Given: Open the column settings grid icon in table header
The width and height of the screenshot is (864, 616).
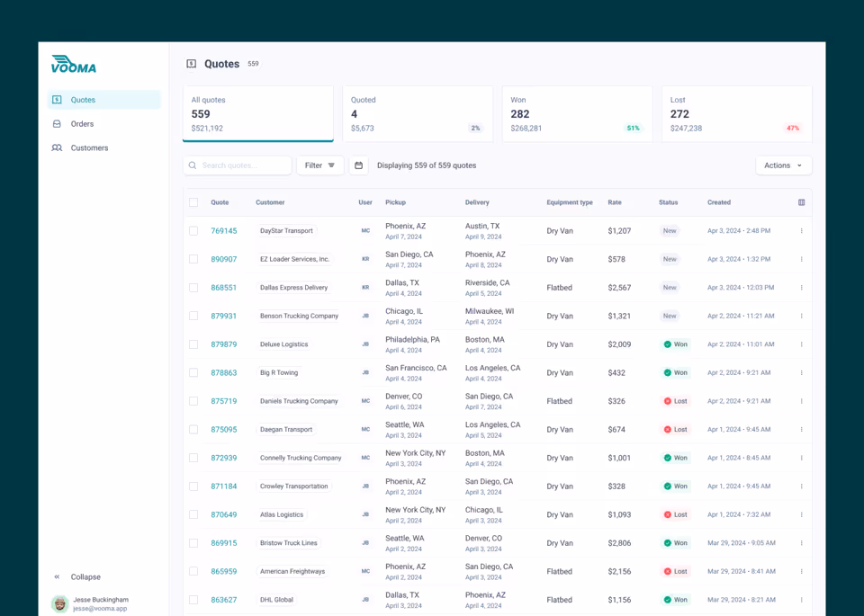Looking at the screenshot, I should click(x=801, y=202).
